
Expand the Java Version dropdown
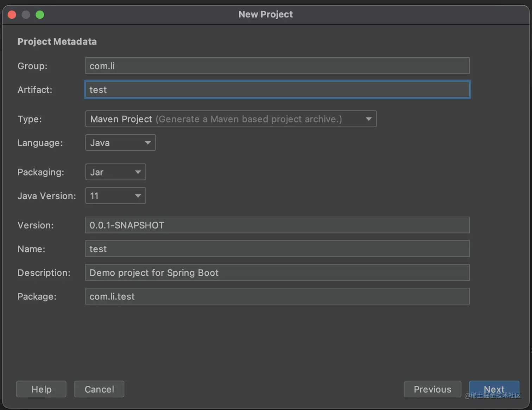point(115,196)
